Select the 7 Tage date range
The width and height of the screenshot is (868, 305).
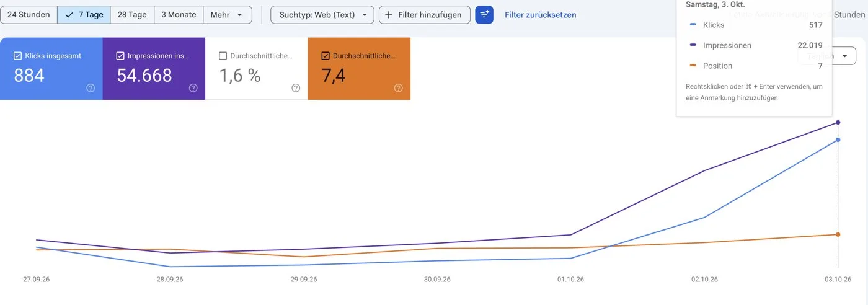(84, 15)
